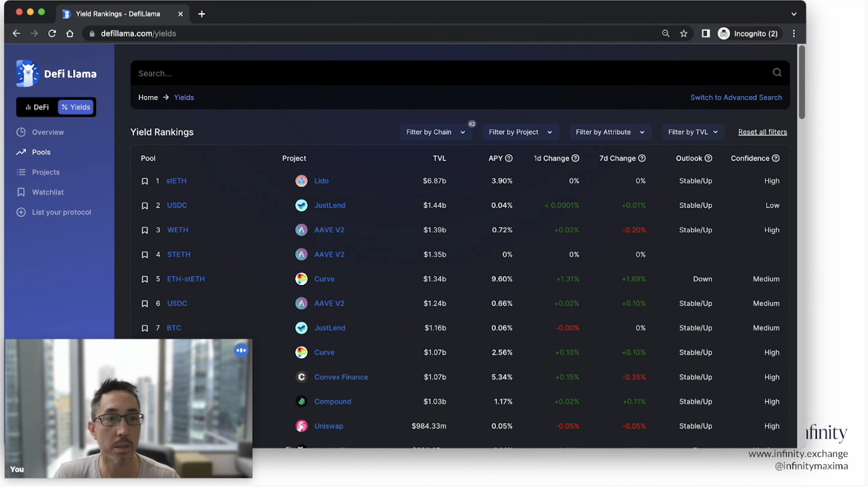
Task: Click the Outlook help icon
Action: click(x=708, y=159)
